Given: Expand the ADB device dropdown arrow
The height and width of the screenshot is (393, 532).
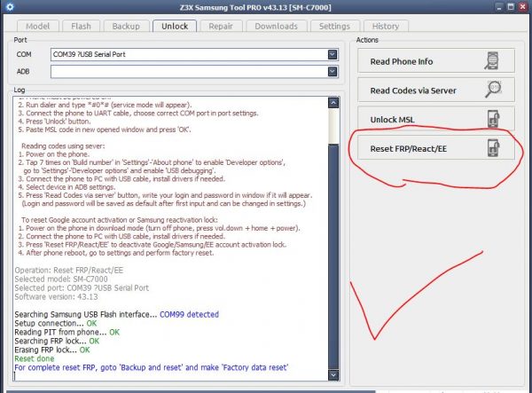Looking at the screenshot, I should coord(332,71).
